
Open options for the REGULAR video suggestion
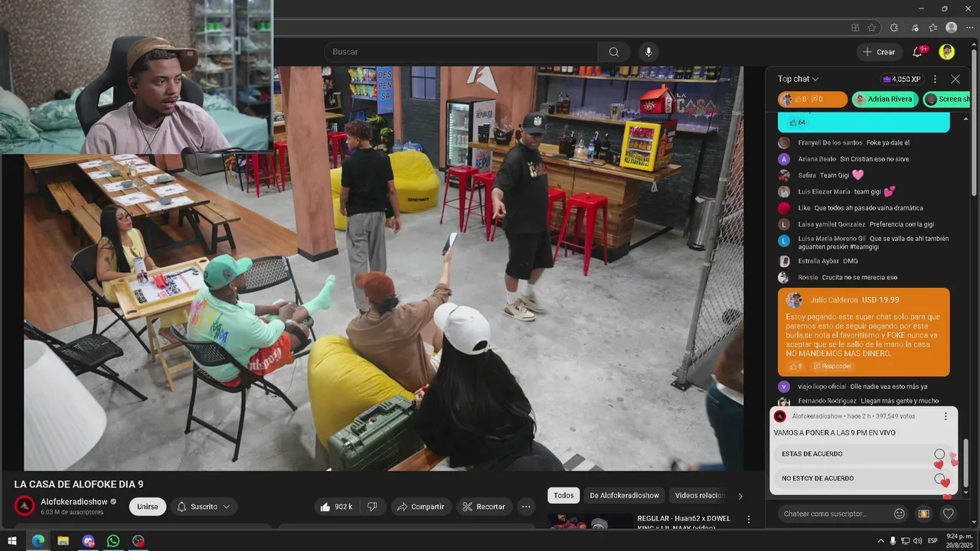(749, 520)
